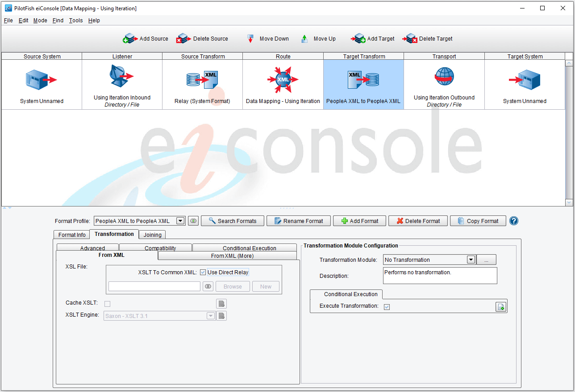Select the From XML tab
This screenshot has height=392, width=575.
click(107, 255)
